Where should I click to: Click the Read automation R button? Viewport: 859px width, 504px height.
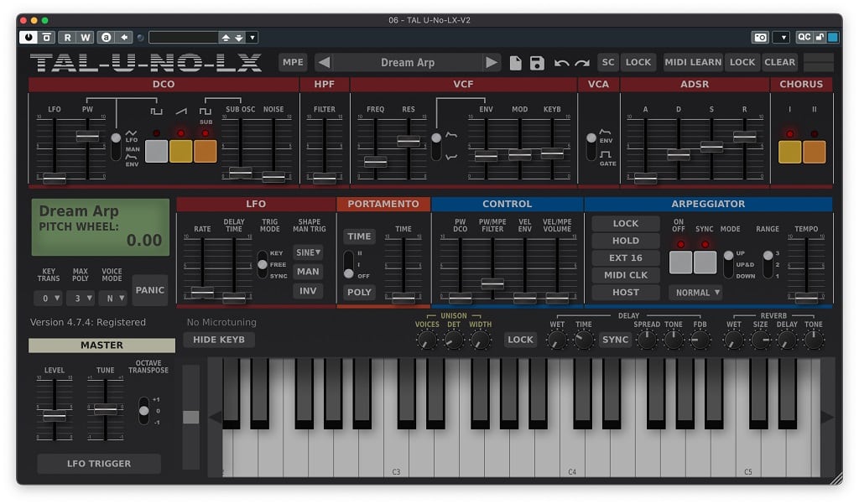67,37
